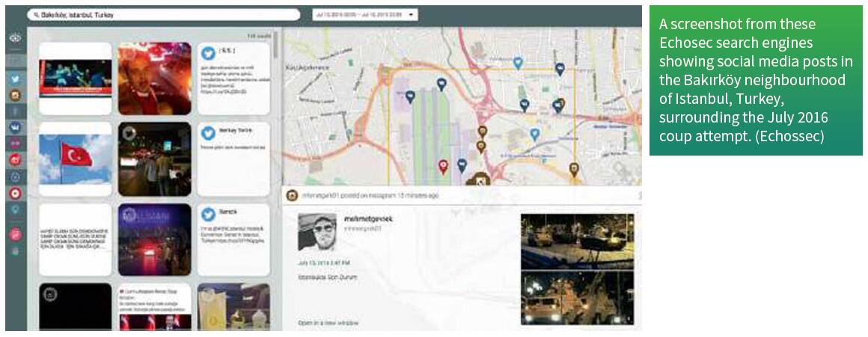This screenshot has height=337, width=868.
Task: Open the Turkish flag photo card
Action: pyautogui.click(x=76, y=160)
